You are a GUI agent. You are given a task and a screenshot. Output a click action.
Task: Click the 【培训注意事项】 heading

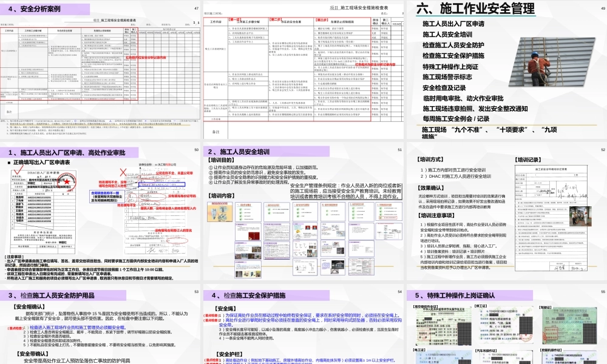pyautogui.click(x=436, y=215)
